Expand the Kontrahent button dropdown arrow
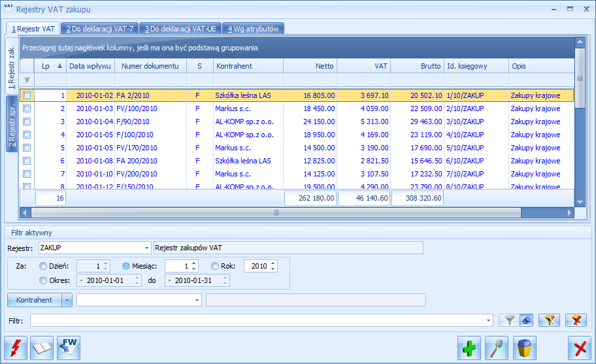Viewport: 596px width, 364px height. pos(67,300)
